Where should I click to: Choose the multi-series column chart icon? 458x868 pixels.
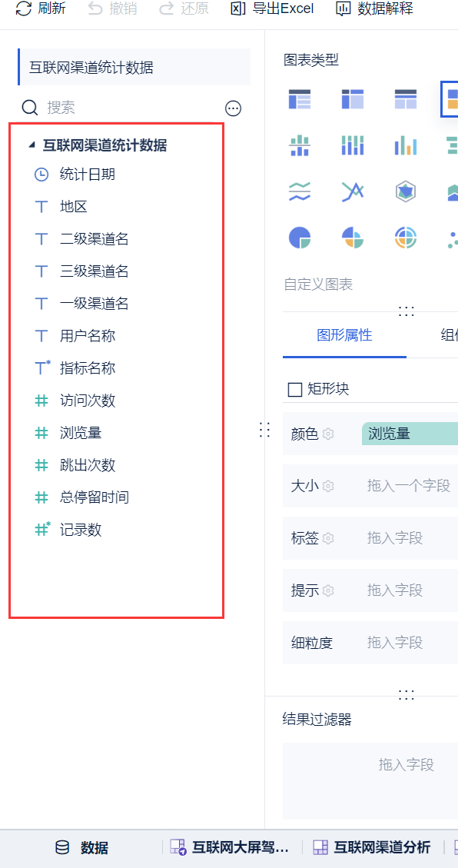[406, 145]
